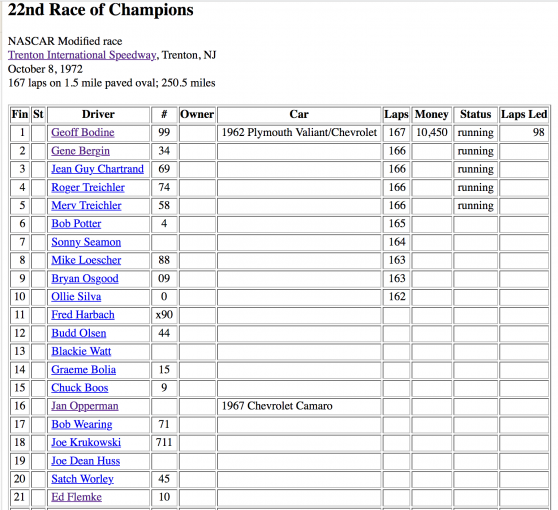Open Geoff Bodine's driver page
Screen dimensions: 558x510
[x=83, y=132]
